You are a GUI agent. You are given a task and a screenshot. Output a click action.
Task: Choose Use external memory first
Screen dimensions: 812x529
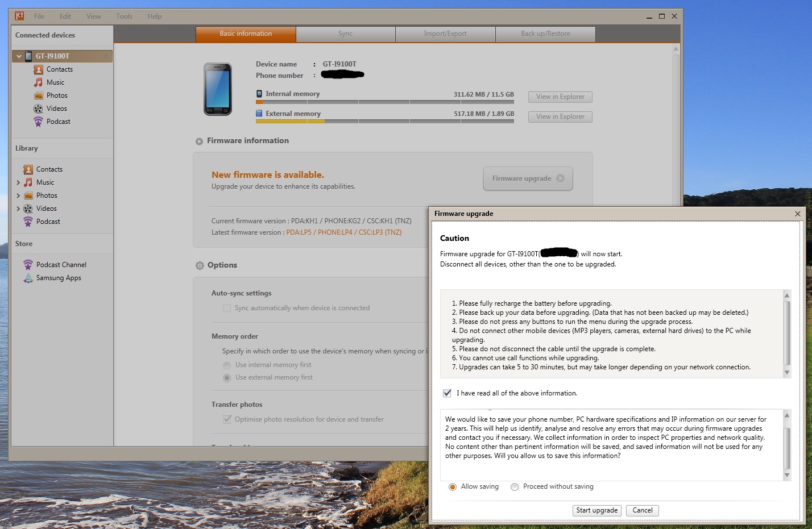[x=227, y=378]
